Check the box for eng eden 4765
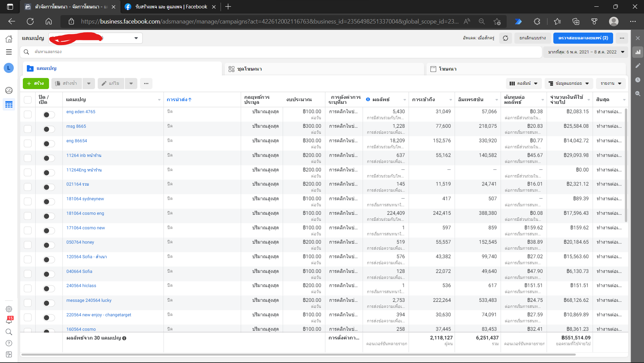This screenshot has width=644, height=363. pyautogui.click(x=28, y=115)
